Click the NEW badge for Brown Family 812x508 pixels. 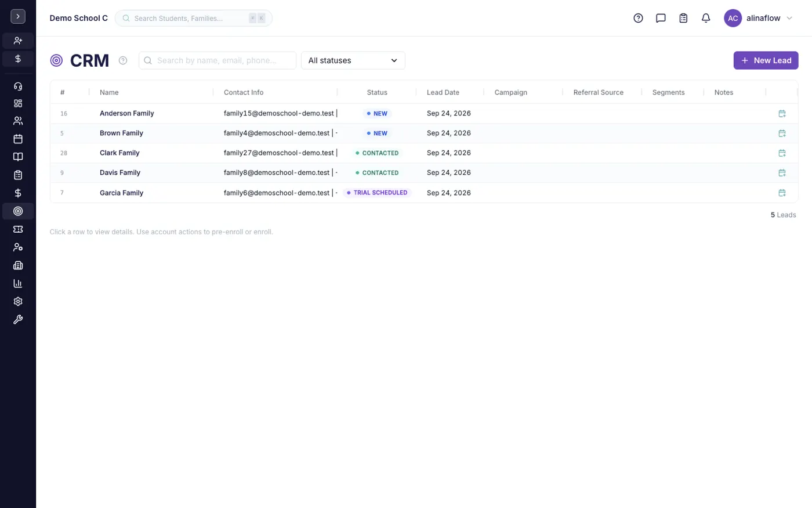pos(377,134)
